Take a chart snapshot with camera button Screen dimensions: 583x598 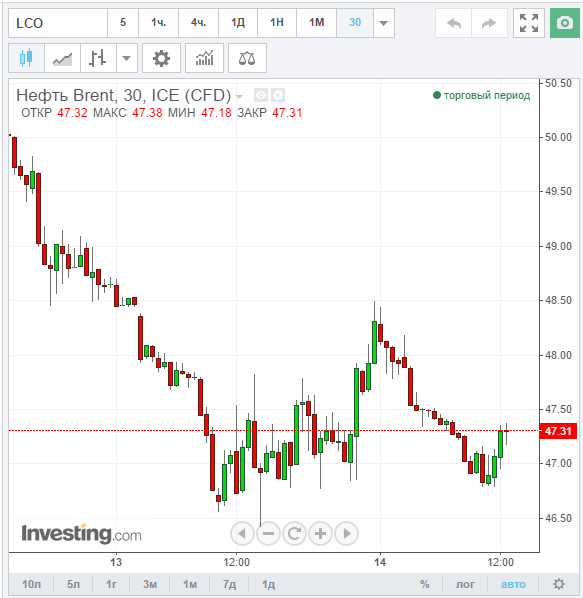pyautogui.click(x=565, y=23)
